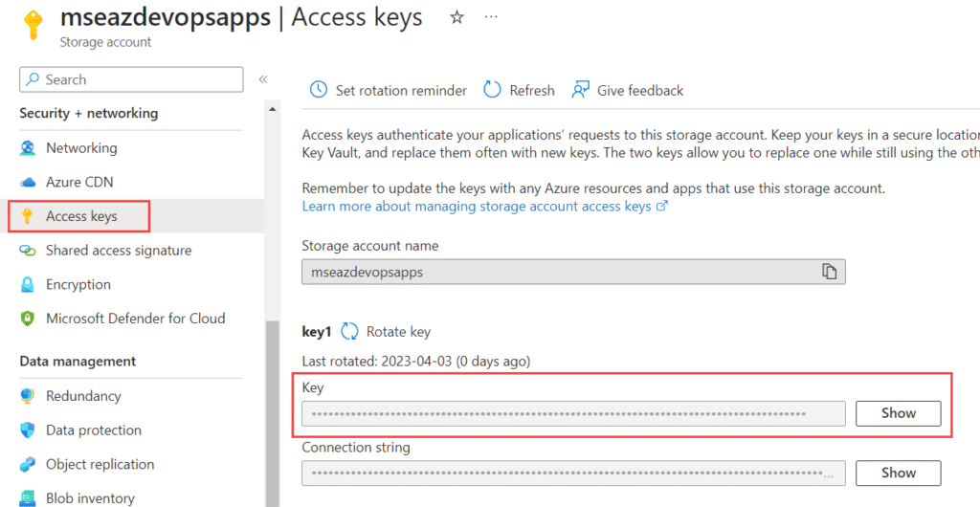Screen dimensions: 980x507
Task: Favorite this page with the star icon
Action: [x=457, y=18]
